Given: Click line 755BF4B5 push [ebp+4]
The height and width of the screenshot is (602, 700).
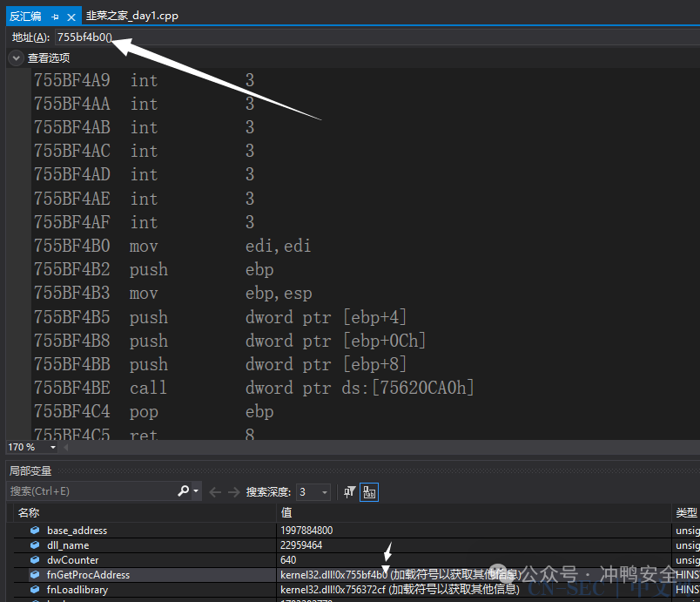Looking at the screenshot, I should 220,317.
